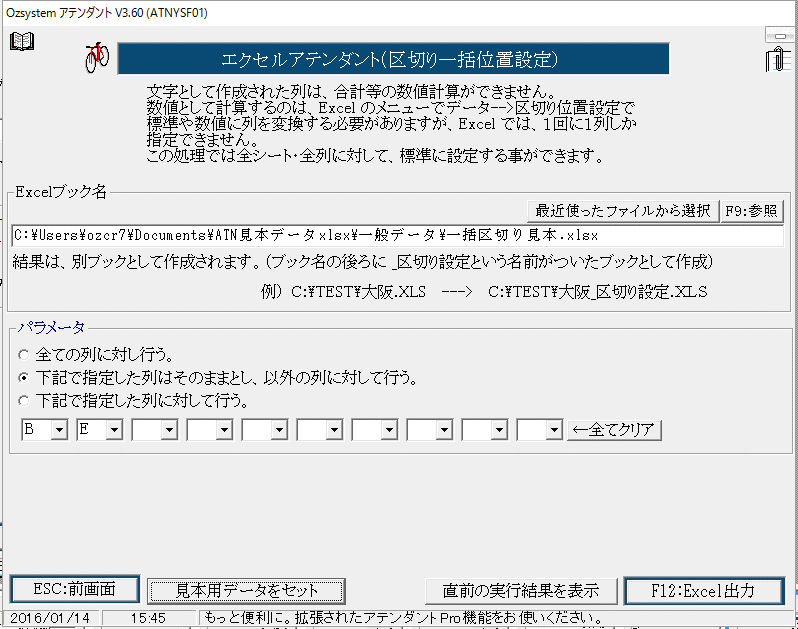
Task: Click the red bicycle icon
Action: point(97,57)
